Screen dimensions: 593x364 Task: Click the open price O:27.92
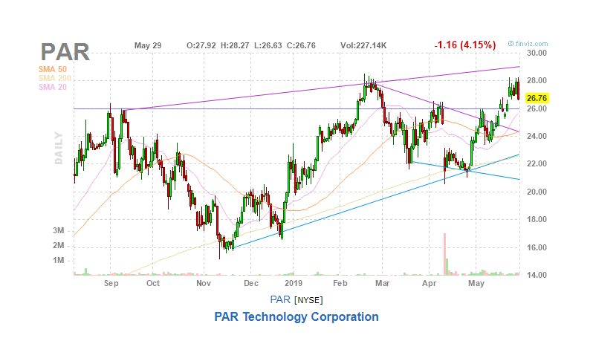pos(201,46)
